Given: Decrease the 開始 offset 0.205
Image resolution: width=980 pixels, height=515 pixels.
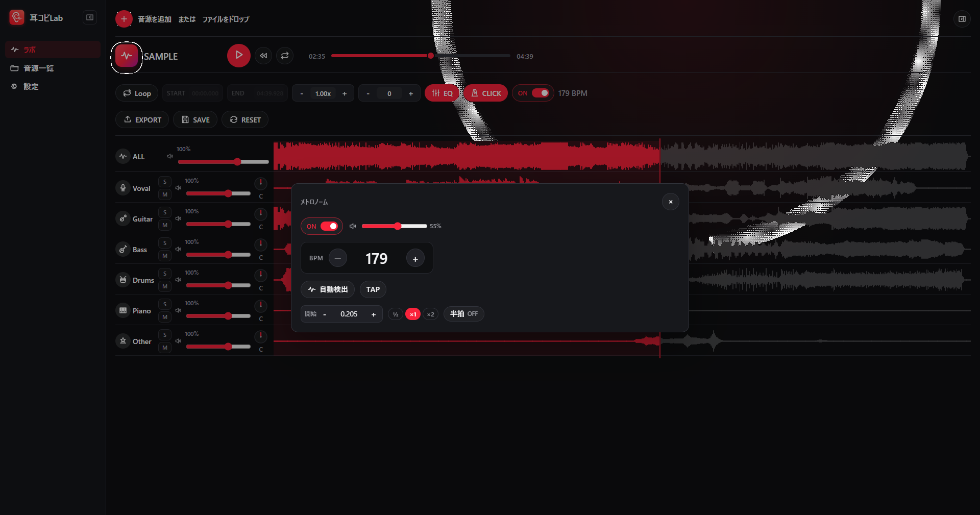Looking at the screenshot, I should 325,314.
